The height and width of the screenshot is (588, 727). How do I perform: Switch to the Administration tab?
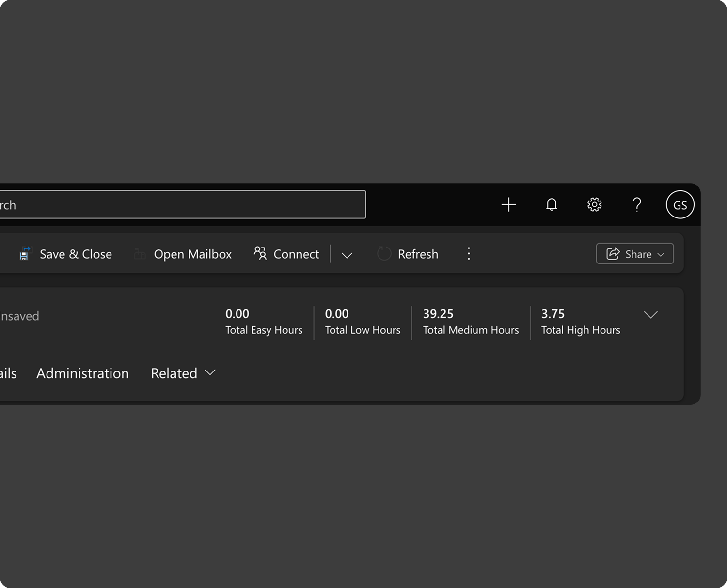coord(82,373)
